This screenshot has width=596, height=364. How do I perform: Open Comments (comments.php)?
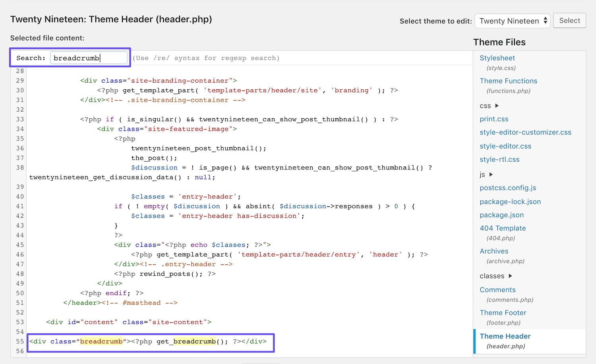(x=497, y=289)
